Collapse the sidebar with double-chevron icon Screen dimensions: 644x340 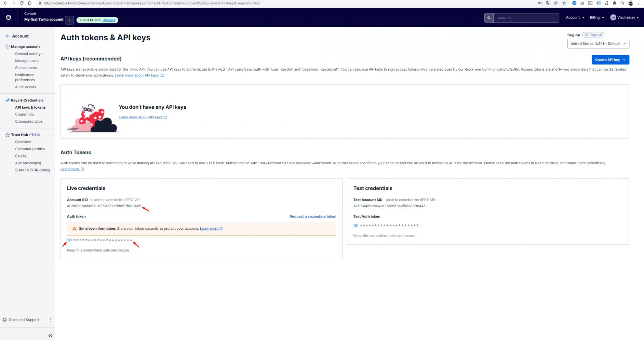50,335
